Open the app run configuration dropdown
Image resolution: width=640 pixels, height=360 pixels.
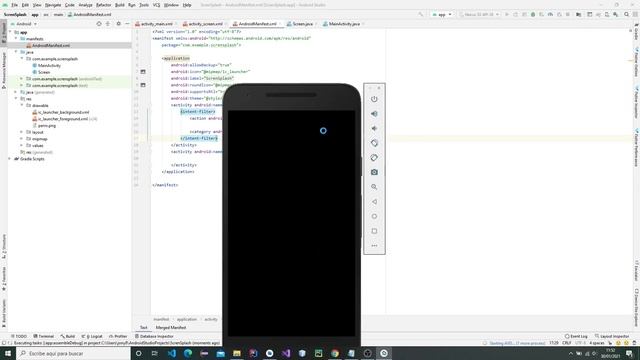click(442, 14)
